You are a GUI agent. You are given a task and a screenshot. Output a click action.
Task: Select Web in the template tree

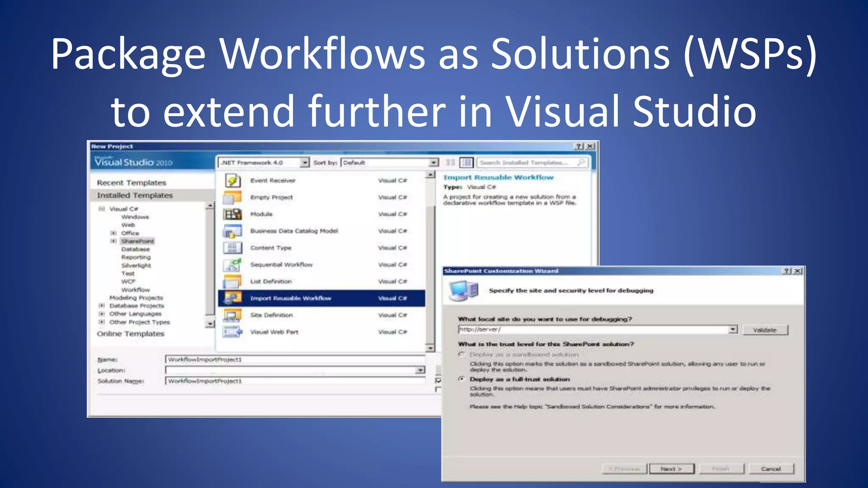(x=128, y=225)
